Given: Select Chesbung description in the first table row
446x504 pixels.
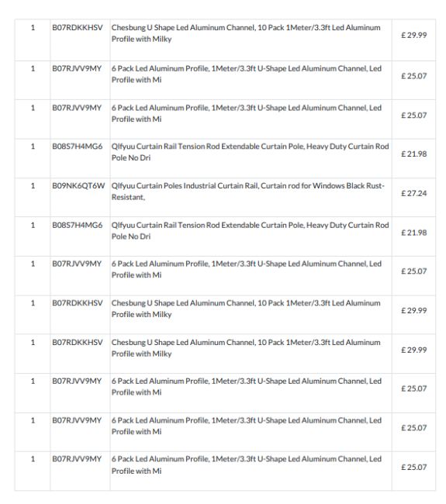Looking at the screenshot, I should pyautogui.click(x=246, y=33).
